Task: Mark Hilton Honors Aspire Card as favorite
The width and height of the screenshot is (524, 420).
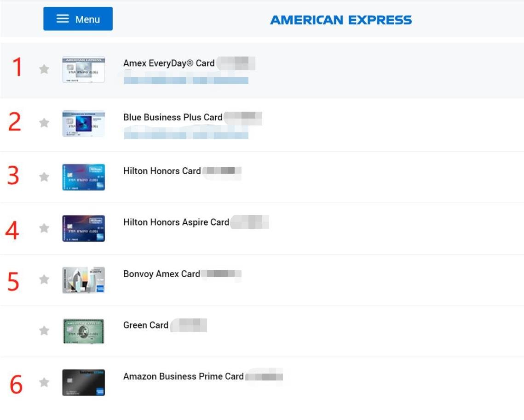Action: (x=44, y=228)
